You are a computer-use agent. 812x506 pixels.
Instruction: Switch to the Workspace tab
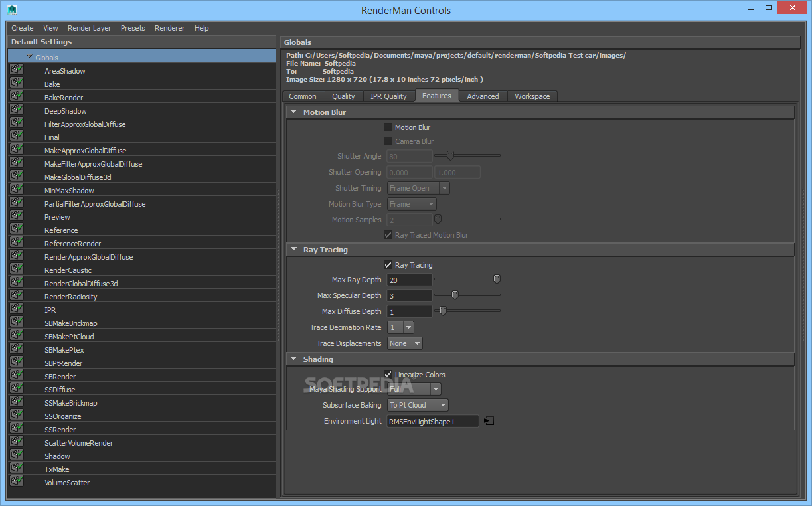532,96
